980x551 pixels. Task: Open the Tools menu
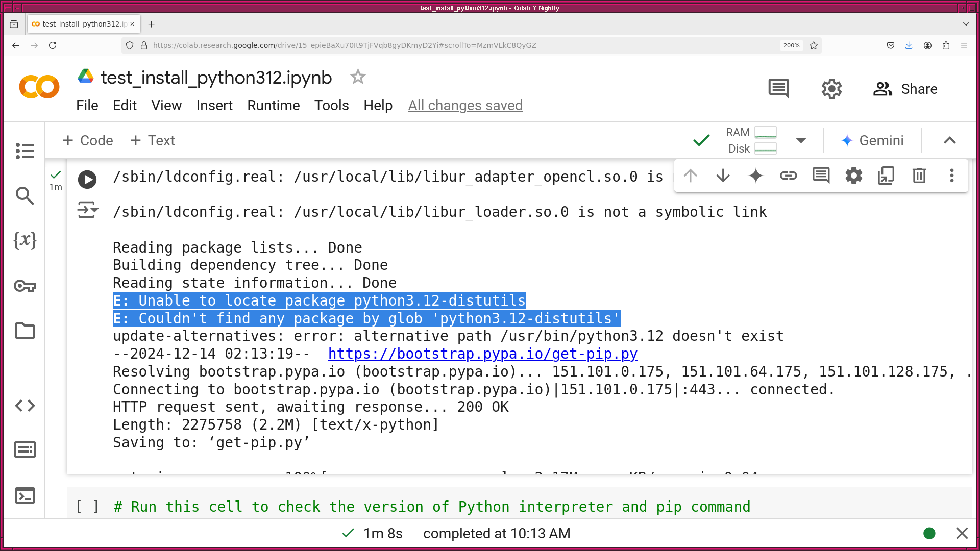tap(331, 106)
